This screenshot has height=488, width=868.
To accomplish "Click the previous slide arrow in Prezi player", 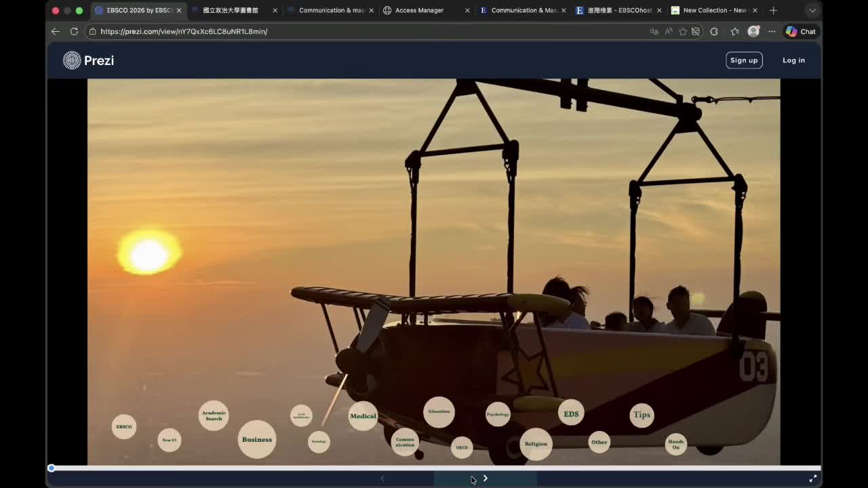I will click(382, 479).
